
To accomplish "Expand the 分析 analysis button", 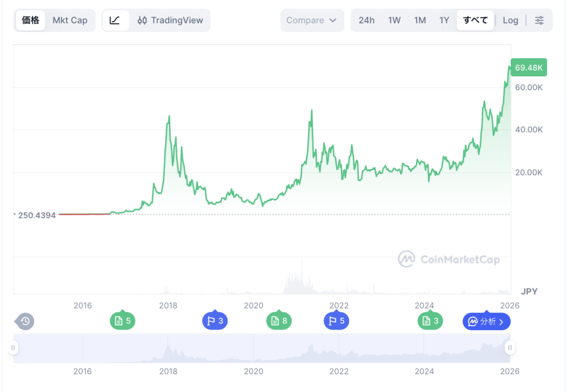I will [x=486, y=321].
